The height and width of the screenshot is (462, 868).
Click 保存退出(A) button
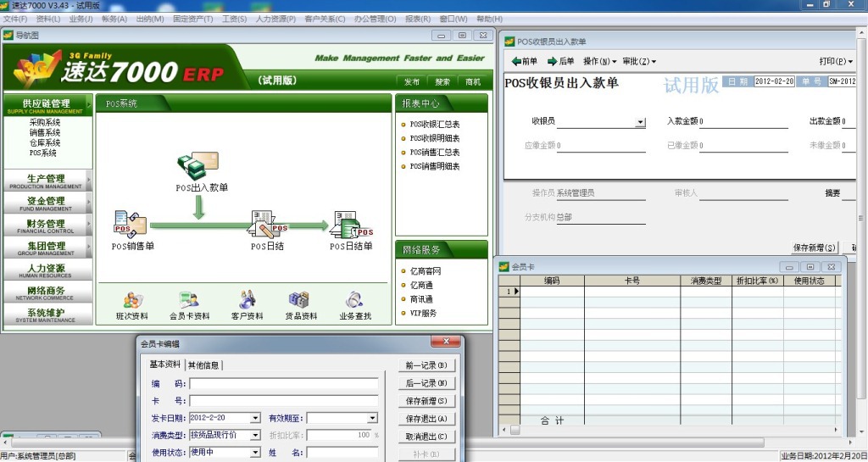427,418
